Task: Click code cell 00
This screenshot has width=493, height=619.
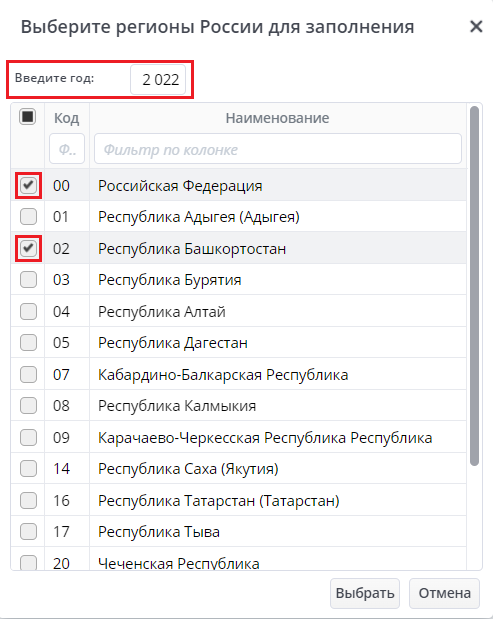Action: point(62,186)
